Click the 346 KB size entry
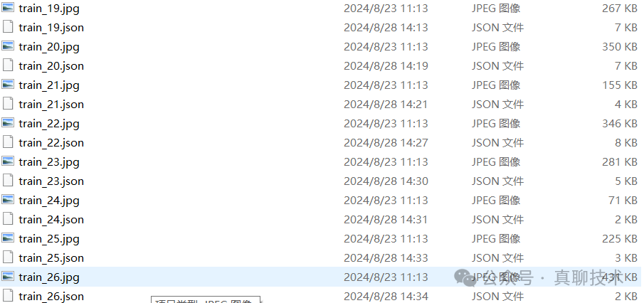 coord(620,124)
